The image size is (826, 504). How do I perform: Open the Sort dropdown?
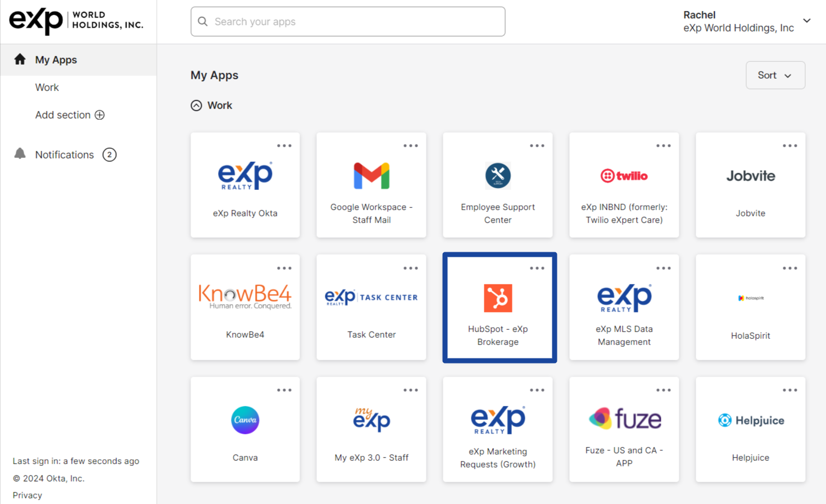[775, 75]
